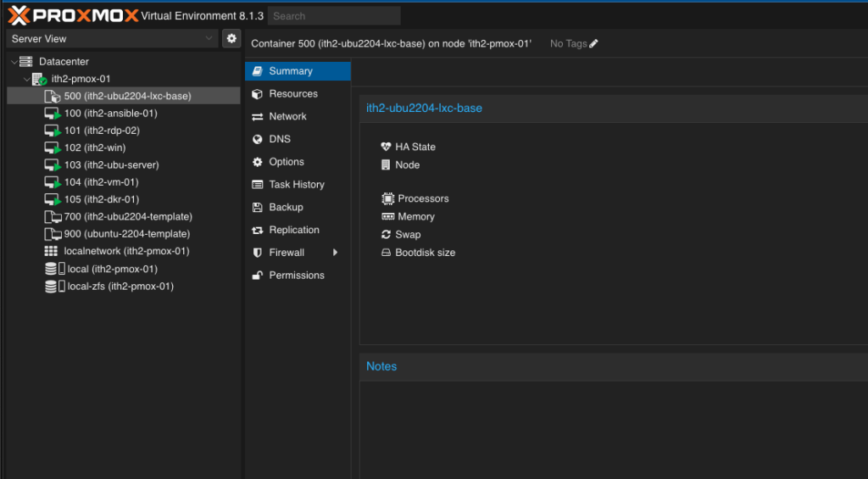Click the Proxmox logo

73,15
